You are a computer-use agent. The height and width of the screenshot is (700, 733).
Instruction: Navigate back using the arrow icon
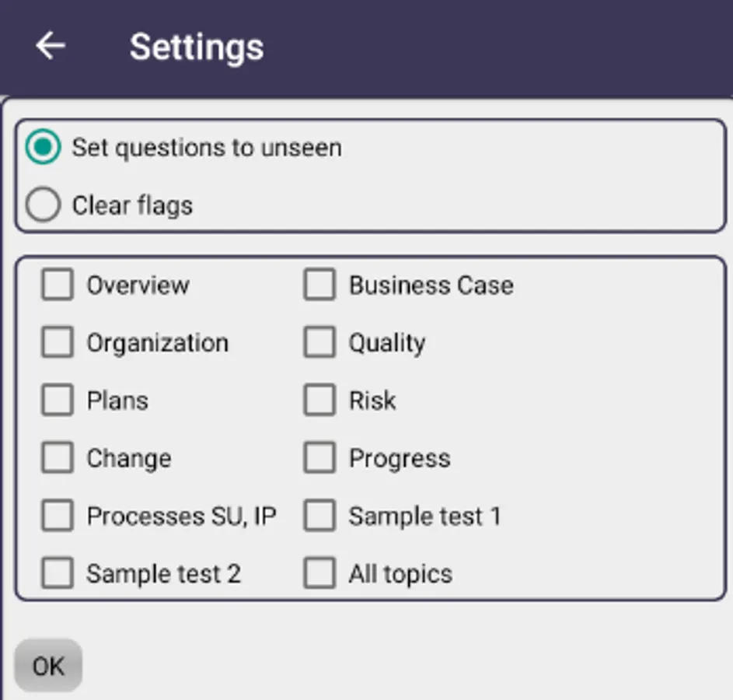(50, 45)
